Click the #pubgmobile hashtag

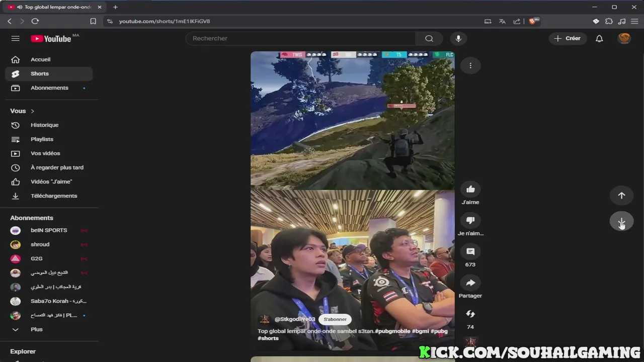[x=393, y=331]
